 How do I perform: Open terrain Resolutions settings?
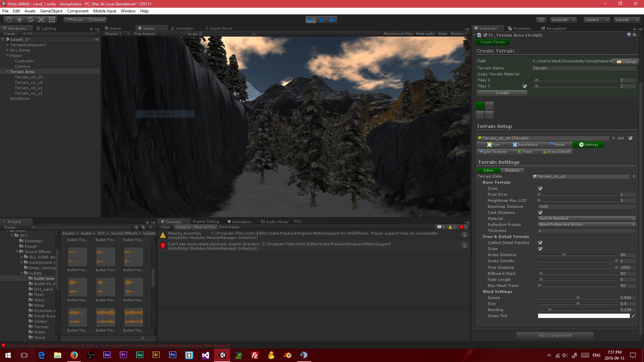tap(525, 145)
